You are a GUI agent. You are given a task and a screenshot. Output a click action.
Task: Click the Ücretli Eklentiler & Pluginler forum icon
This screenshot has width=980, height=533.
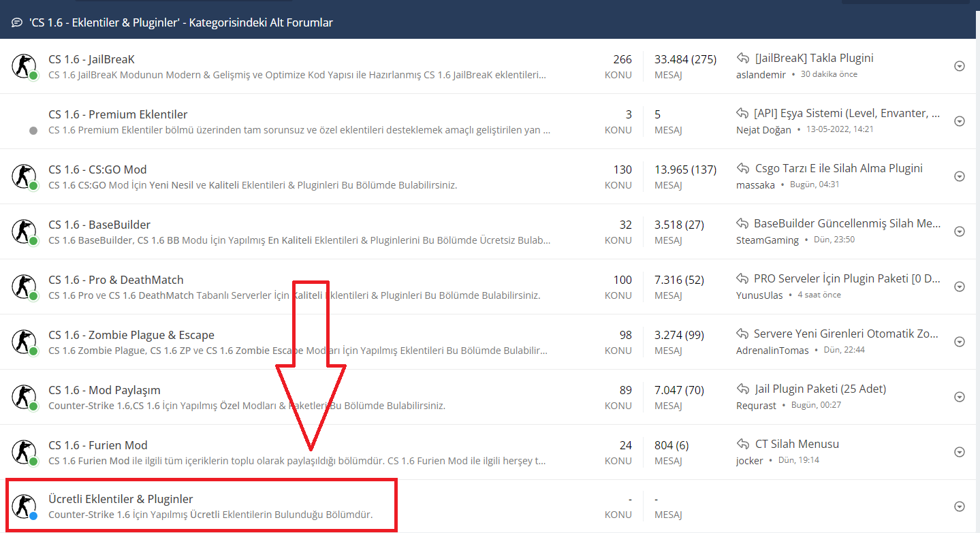[24, 506]
